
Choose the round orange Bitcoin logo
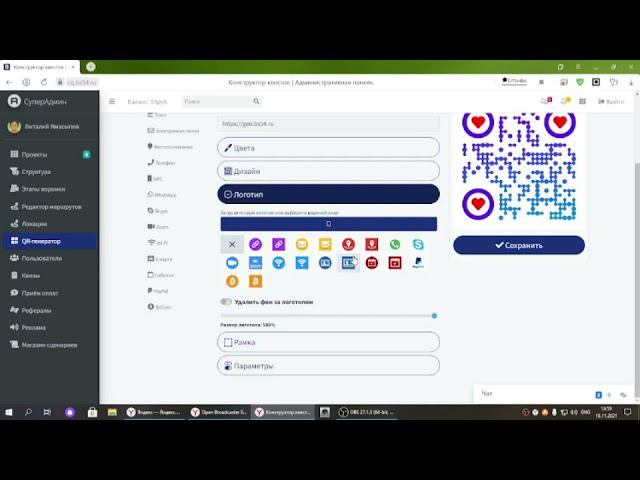click(232, 281)
